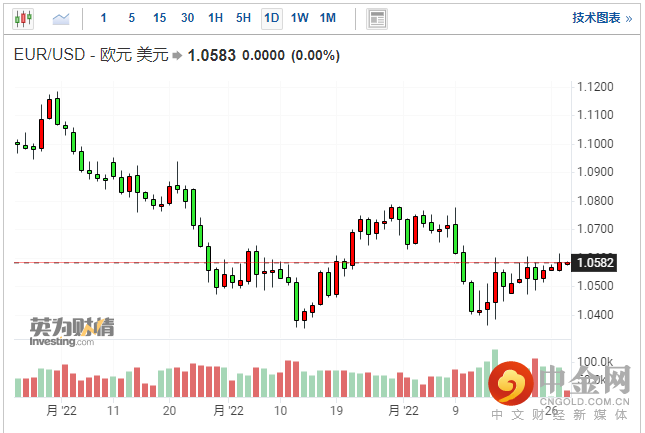
Task: Click the 1.0583 quote price value
Action: tap(211, 56)
